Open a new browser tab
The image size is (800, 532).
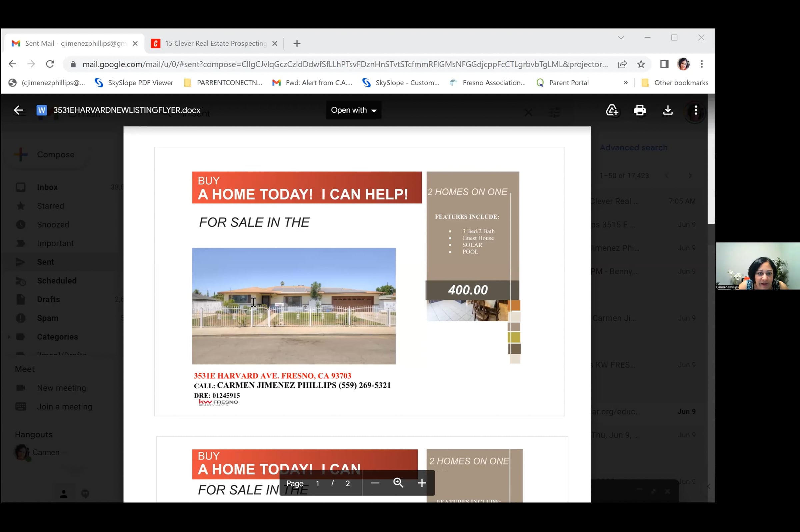coord(297,43)
